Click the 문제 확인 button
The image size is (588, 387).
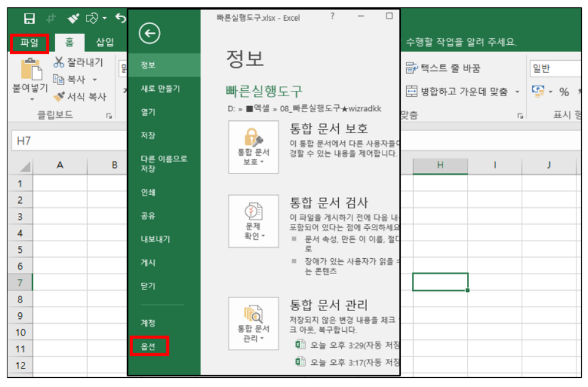[x=253, y=221]
